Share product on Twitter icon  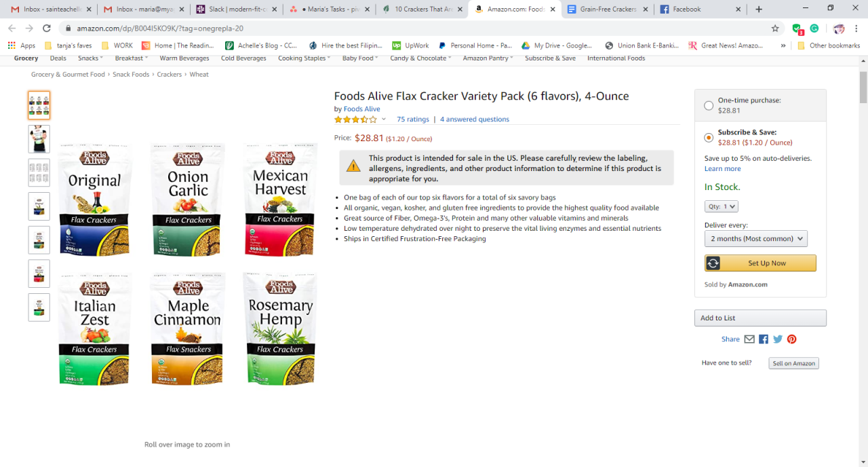click(x=778, y=339)
